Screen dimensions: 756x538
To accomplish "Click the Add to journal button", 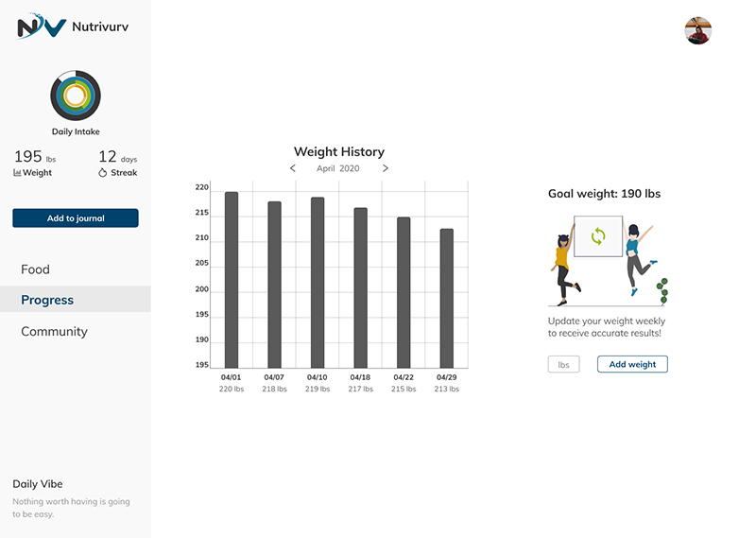I will tap(76, 218).
